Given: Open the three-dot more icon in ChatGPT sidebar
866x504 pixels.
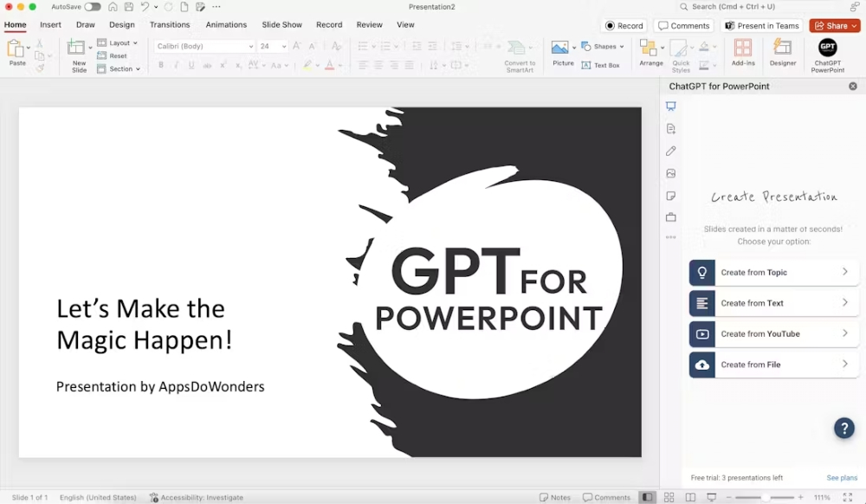Looking at the screenshot, I should pyautogui.click(x=670, y=237).
